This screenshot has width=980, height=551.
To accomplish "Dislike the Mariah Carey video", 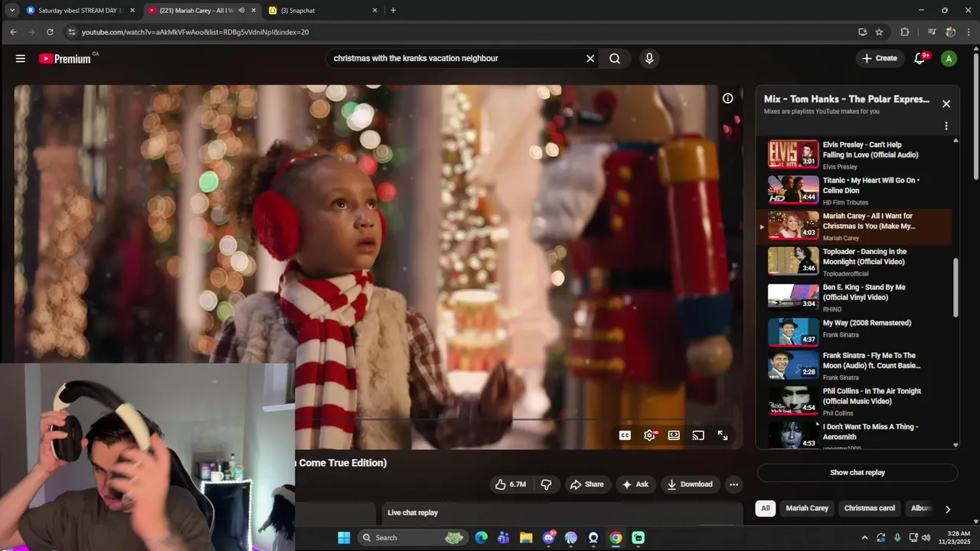I will pos(547,484).
